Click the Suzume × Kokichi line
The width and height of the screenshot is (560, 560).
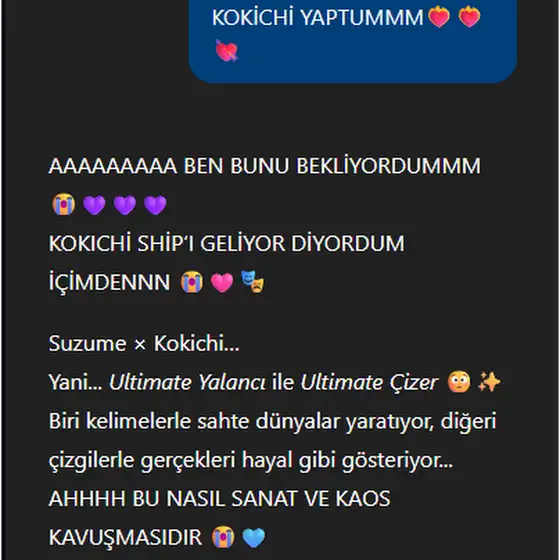pyautogui.click(x=144, y=344)
